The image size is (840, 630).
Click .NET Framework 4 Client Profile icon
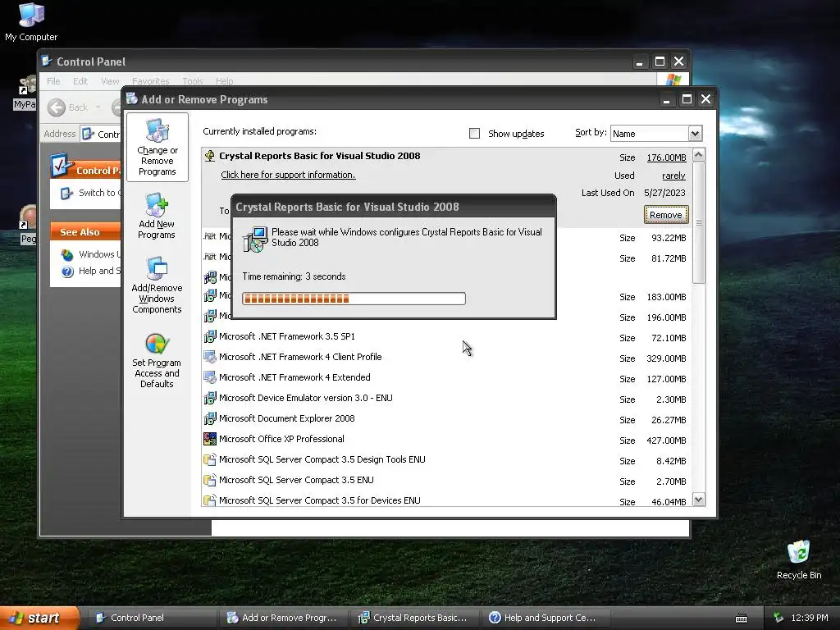click(x=210, y=357)
